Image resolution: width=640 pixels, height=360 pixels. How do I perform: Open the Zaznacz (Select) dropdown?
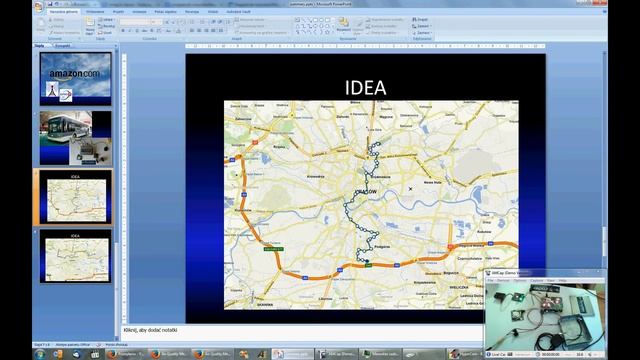[422, 33]
